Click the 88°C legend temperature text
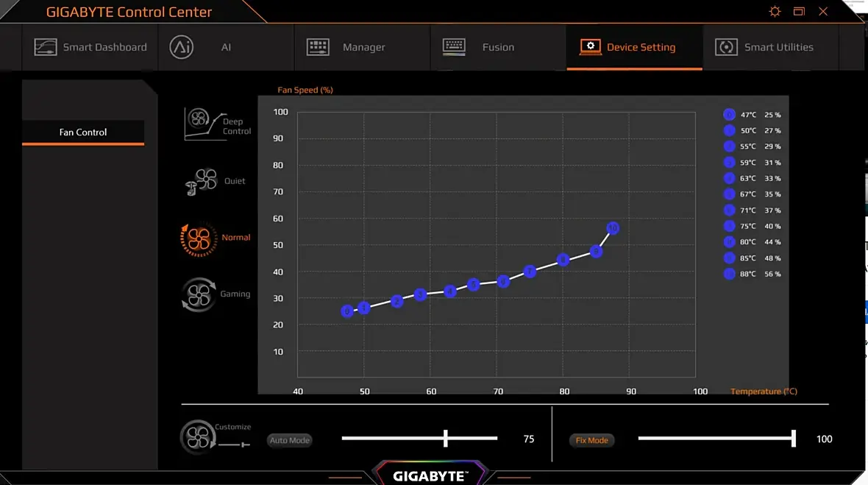This screenshot has height=485, width=868. click(748, 274)
